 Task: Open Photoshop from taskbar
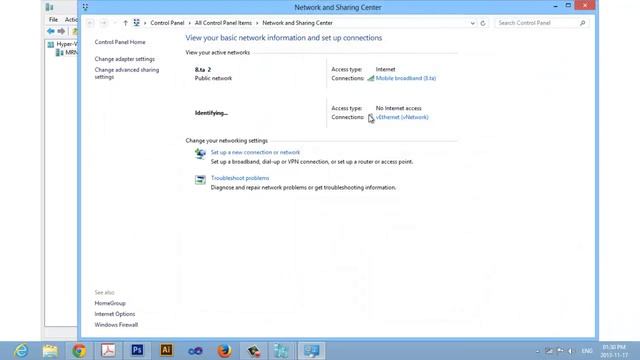pyautogui.click(x=137, y=351)
